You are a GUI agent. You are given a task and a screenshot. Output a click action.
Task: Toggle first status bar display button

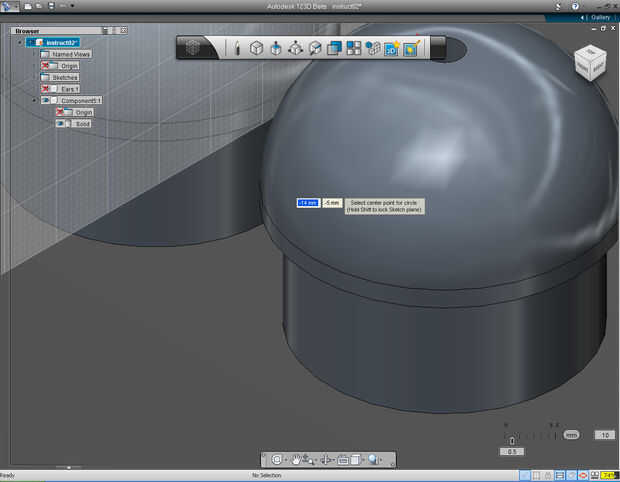(x=525, y=475)
